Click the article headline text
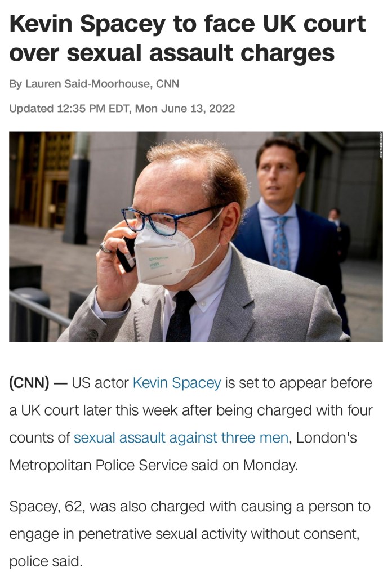The image size is (392, 576). tap(188, 38)
